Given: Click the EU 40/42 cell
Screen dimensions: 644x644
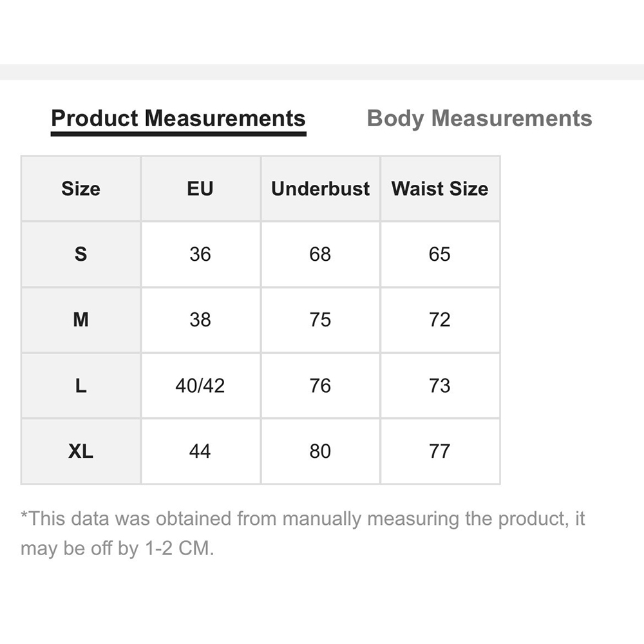Looking at the screenshot, I should (200, 386).
